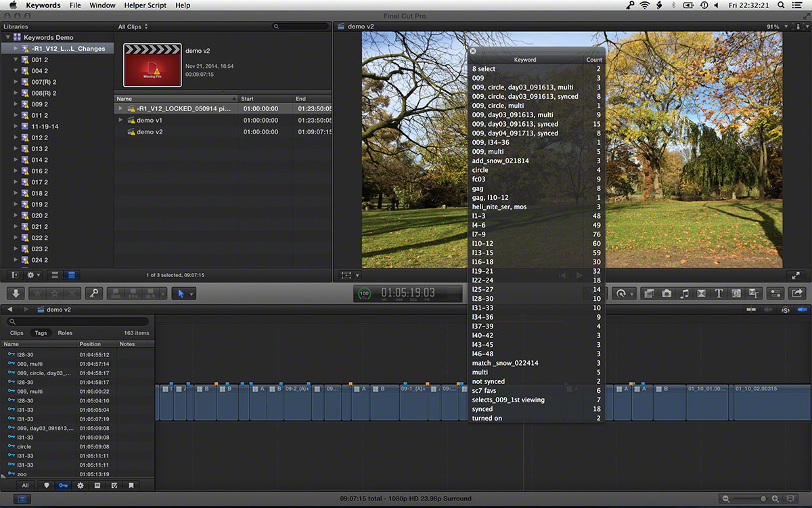Show markers filter in Tags index
Viewport: 812px width, 508px height.
click(x=47, y=485)
